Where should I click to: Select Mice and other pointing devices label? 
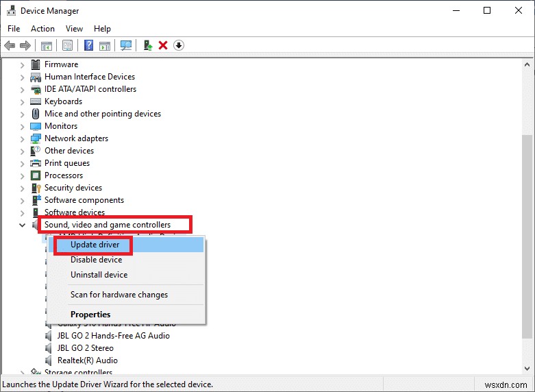click(x=103, y=114)
